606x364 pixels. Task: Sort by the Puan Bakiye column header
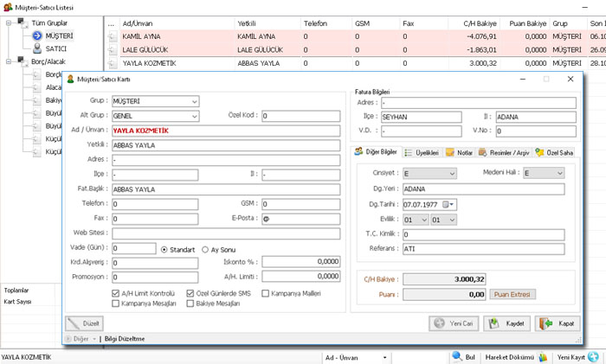[525, 23]
